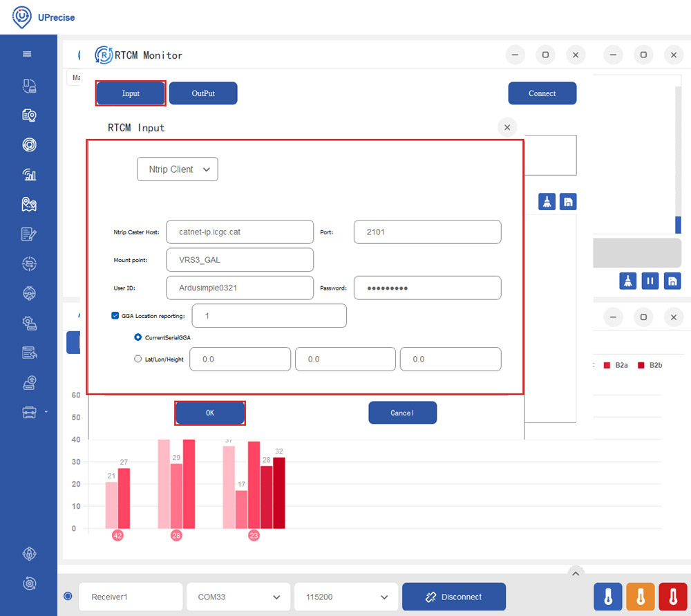Select the CurrentSerialGGA radio button
The width and height of the screenshot is (691, 616).
coord(138,337)
